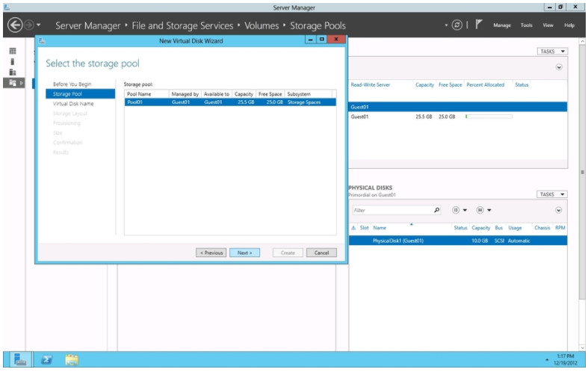Sort wizard list by Capacity column
Viewport: 588px width, 372px height.
[244, 94]
